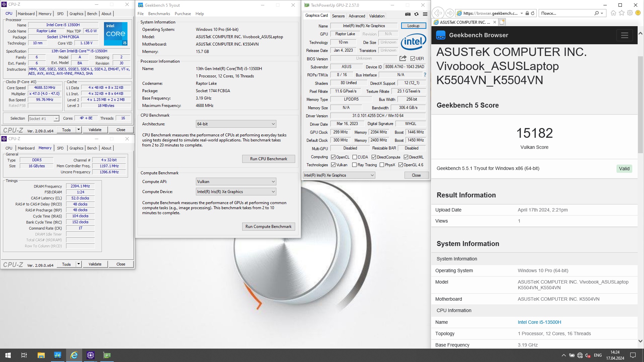Click the browser address bar refresh icon
This screenshot has width=644, height=362.
pos(532,13)
